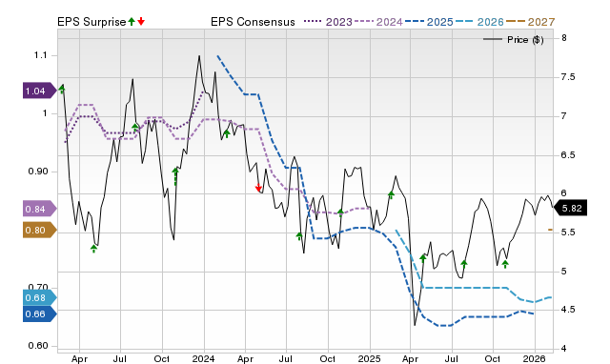Click the 0.60 left axis label
Screen dimensions: 610x364
point(38,346)
